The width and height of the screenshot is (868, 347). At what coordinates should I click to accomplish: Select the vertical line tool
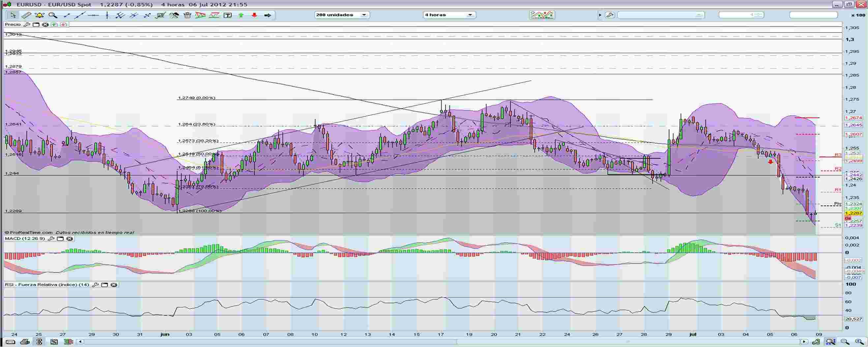click(107, 15)
